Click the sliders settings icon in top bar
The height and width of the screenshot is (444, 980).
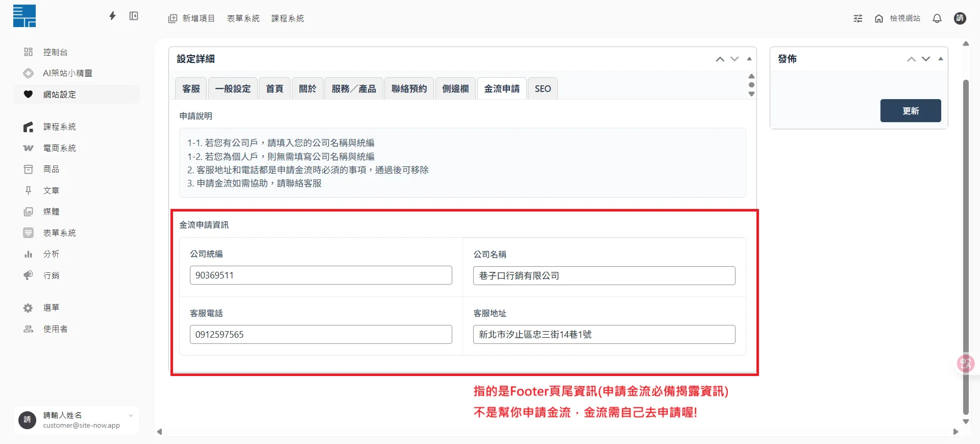pyautogui.click(x=858, y=18)
